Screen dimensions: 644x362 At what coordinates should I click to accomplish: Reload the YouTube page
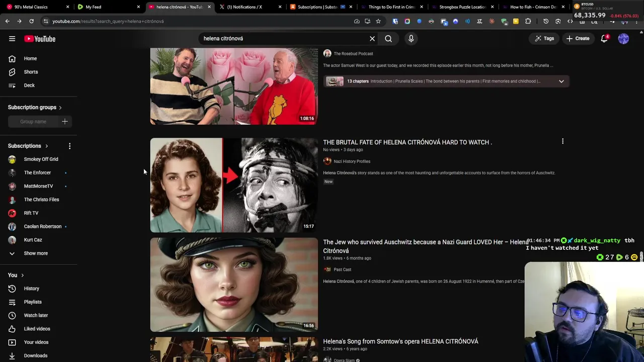click(31, 21)
